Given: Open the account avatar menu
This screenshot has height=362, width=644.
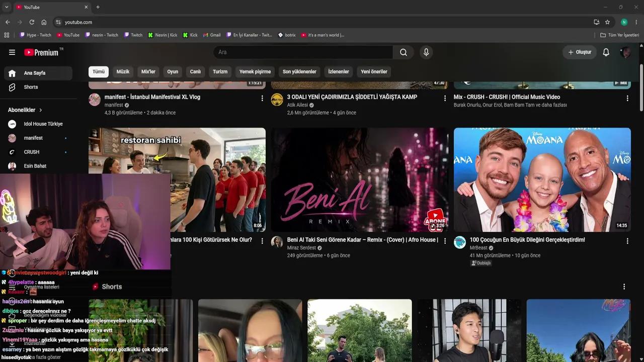Looking at the screenshot, I should click(626, 52).
